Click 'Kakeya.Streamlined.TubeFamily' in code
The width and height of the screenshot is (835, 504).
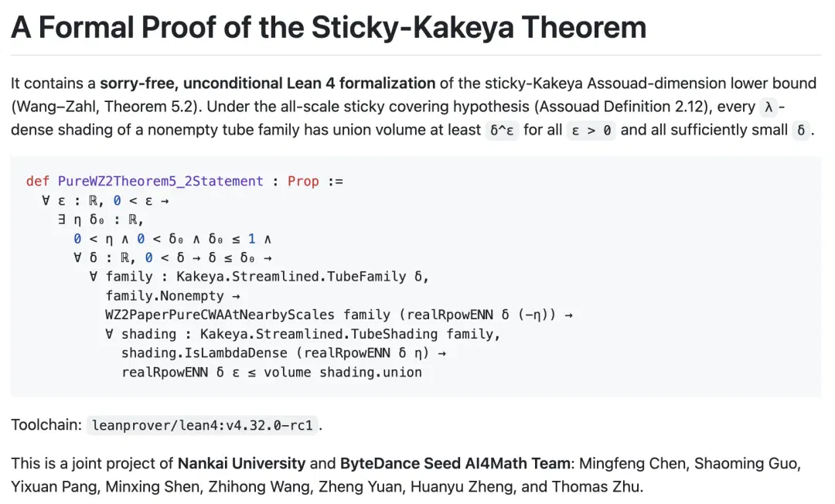pos(291,277)
